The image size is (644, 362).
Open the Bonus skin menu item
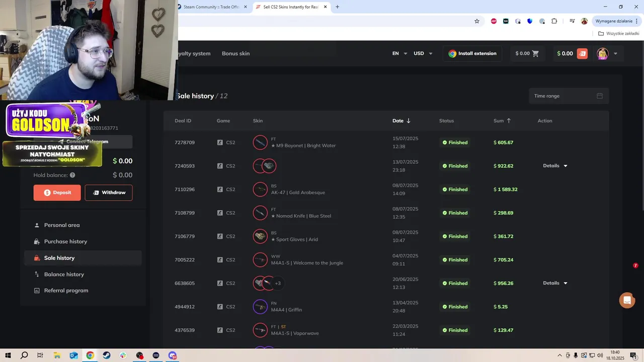(235, 53)
